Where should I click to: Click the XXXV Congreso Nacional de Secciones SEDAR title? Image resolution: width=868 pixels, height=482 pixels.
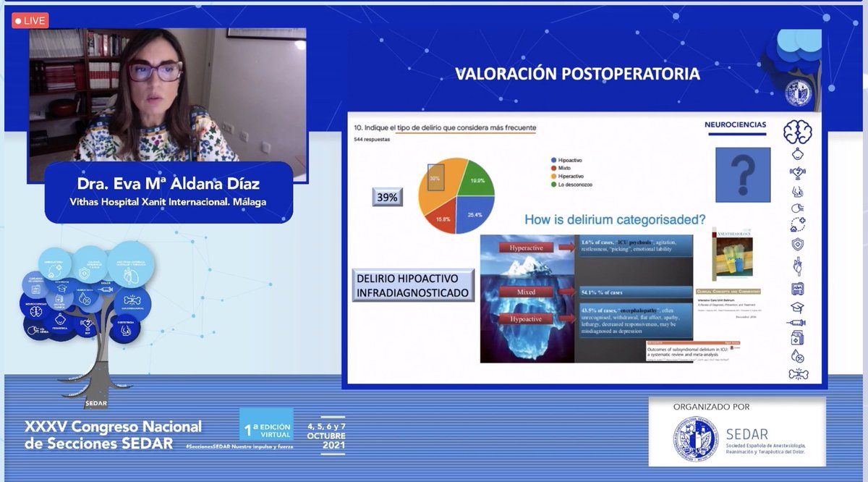pyautogui.click(x=113, y=434)
